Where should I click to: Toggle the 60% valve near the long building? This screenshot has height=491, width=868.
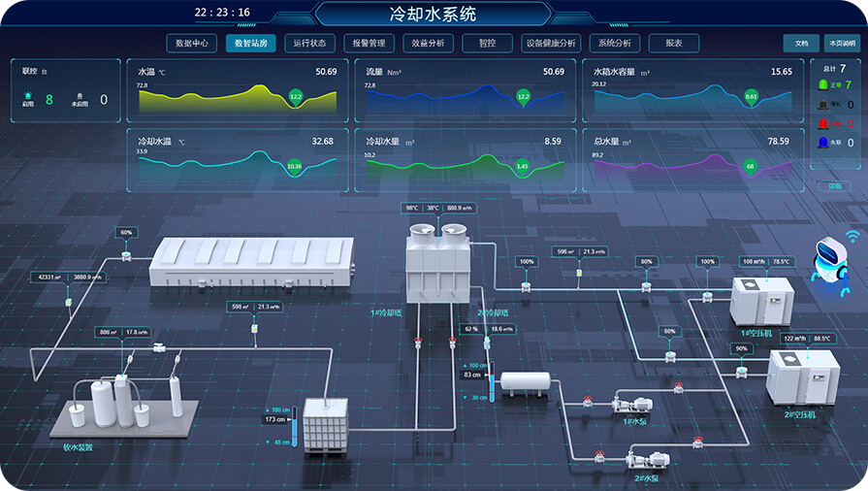(x=127, y=254)
